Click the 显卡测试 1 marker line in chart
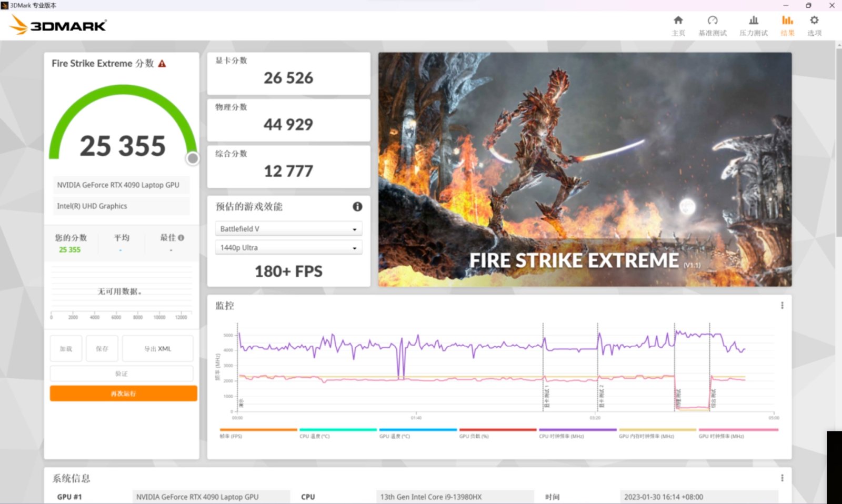 (544, 367)
